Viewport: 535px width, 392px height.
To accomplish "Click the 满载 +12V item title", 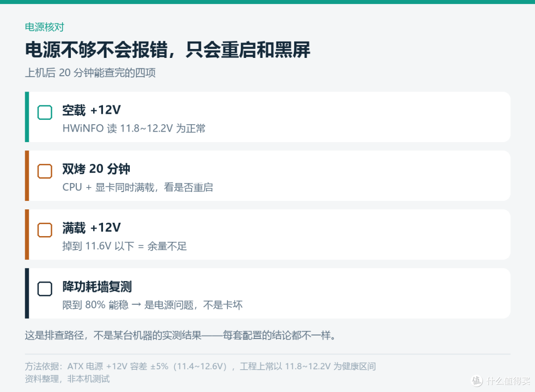I will coord(92,228).
